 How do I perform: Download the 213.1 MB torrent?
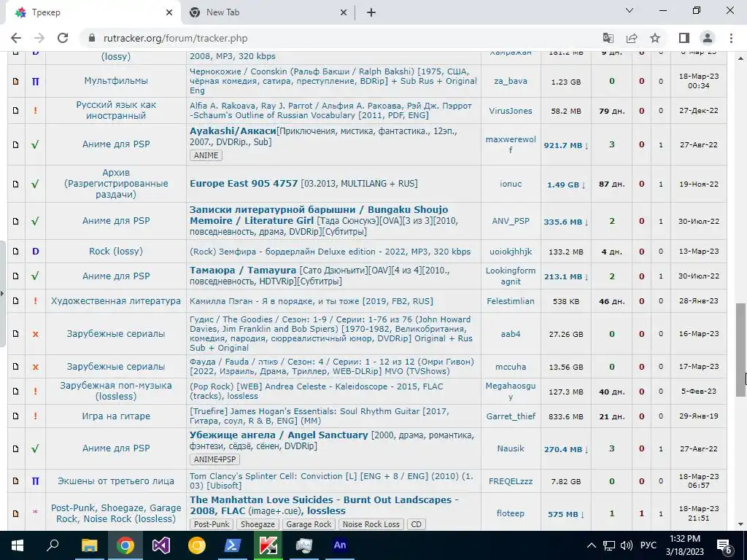566,276
